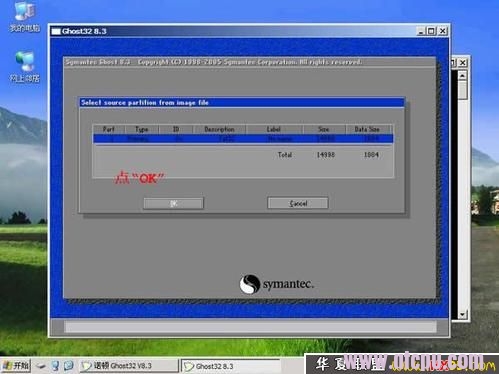Click the OK button in partition dialog
This screenshot has width=499, height=374.
(173, 203)
